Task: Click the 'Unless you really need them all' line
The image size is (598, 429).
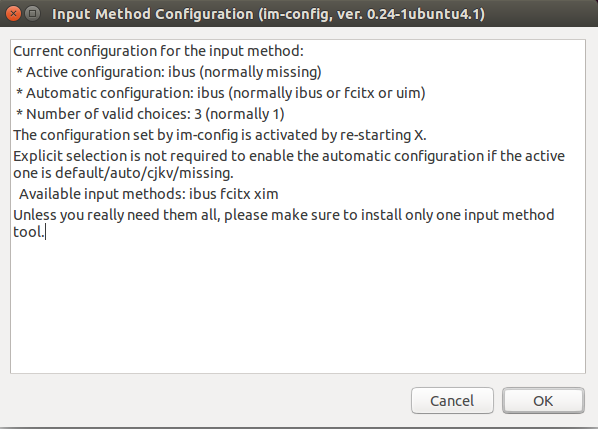Action: [284, 215]
